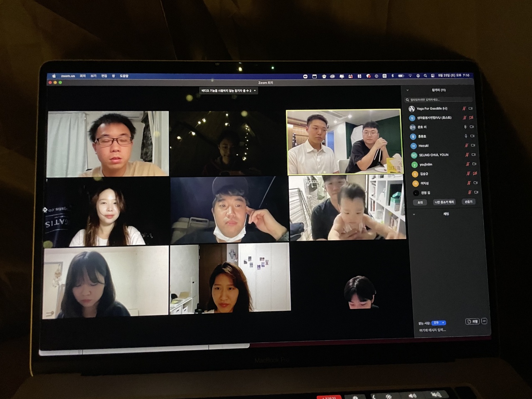Collapse the 참가자 (11) participants panel
This screenshot has height=399, width=532.
pos(407,90)
